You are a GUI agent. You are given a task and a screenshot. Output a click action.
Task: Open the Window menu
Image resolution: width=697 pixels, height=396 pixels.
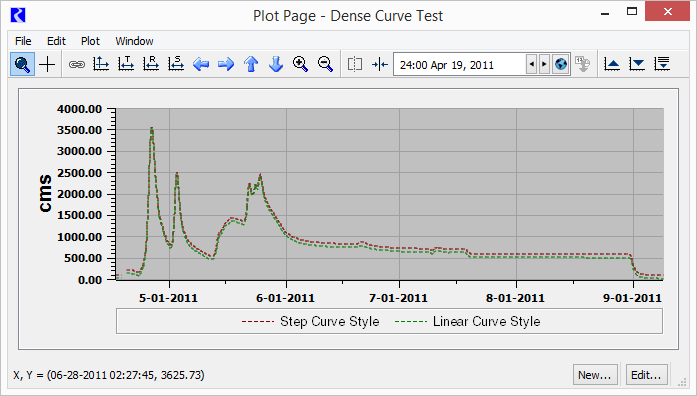coord(134,41)
